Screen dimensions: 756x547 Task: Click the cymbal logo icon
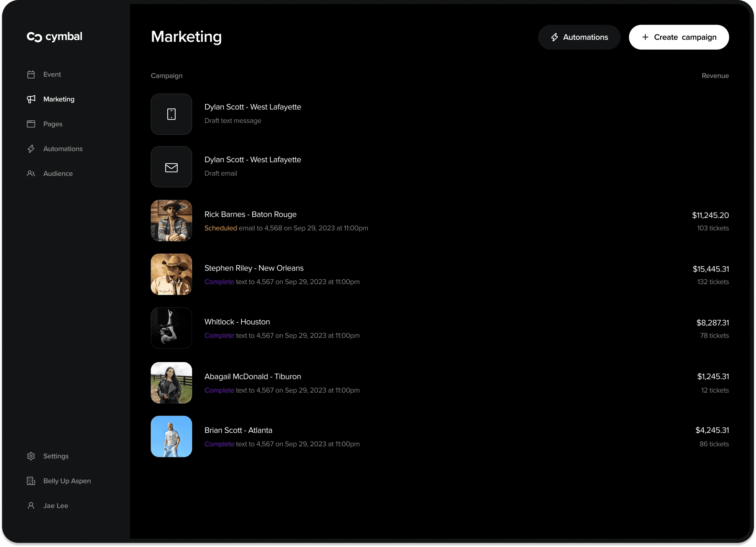(34, 37)
